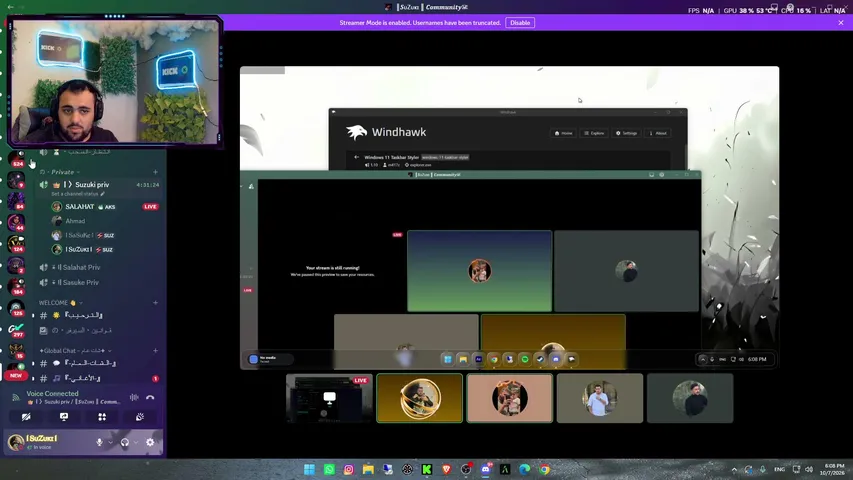Collapse the Global Chat category
Viewport: 853px width, 480px height.
click(75, 350)
